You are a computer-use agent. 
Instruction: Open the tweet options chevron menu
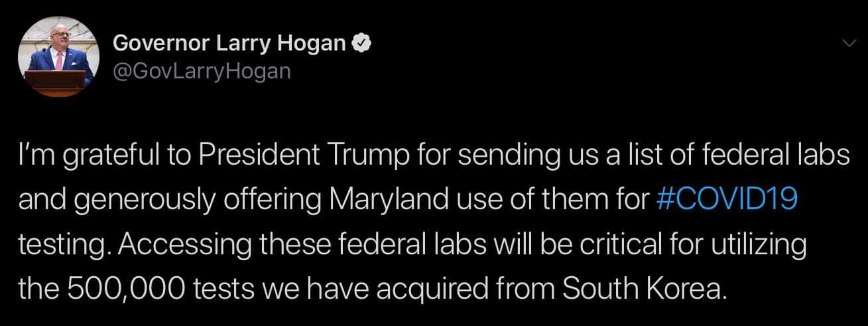pos(847,43)
